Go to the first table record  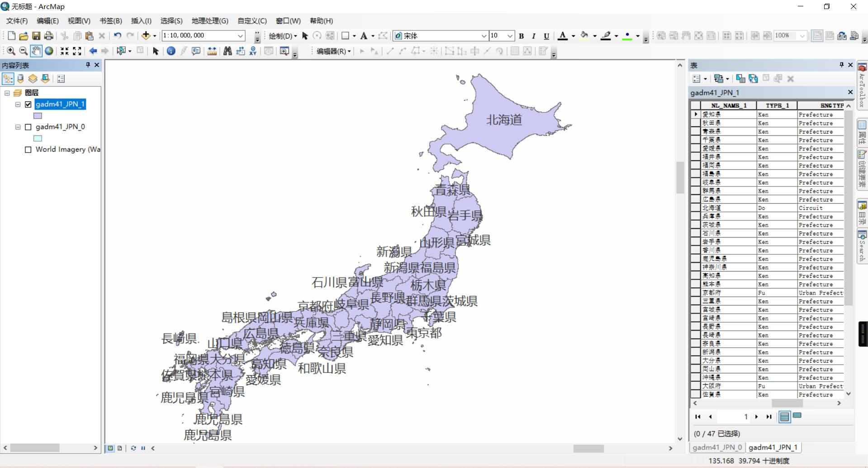697,417
